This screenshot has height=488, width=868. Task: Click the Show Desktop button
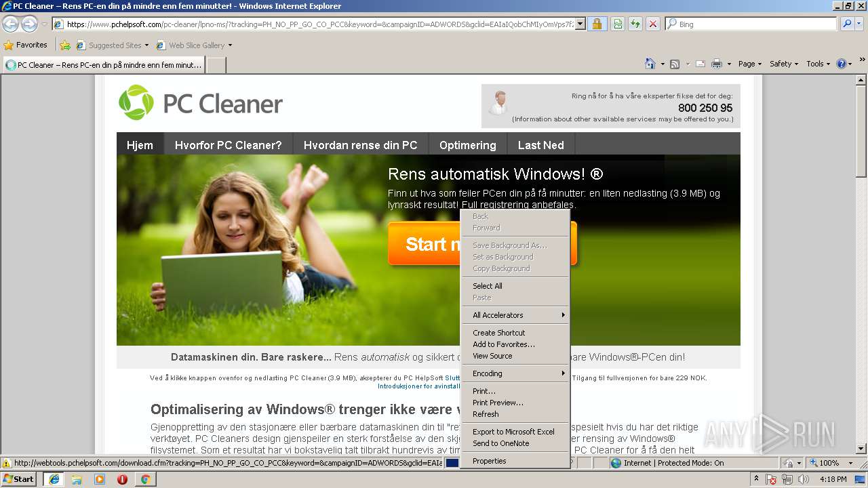pos(861,479)
